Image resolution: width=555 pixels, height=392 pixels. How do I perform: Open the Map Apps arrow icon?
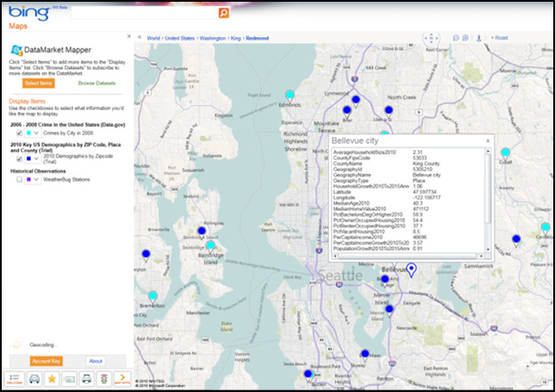pyautogui.click(x=122, y=379)
